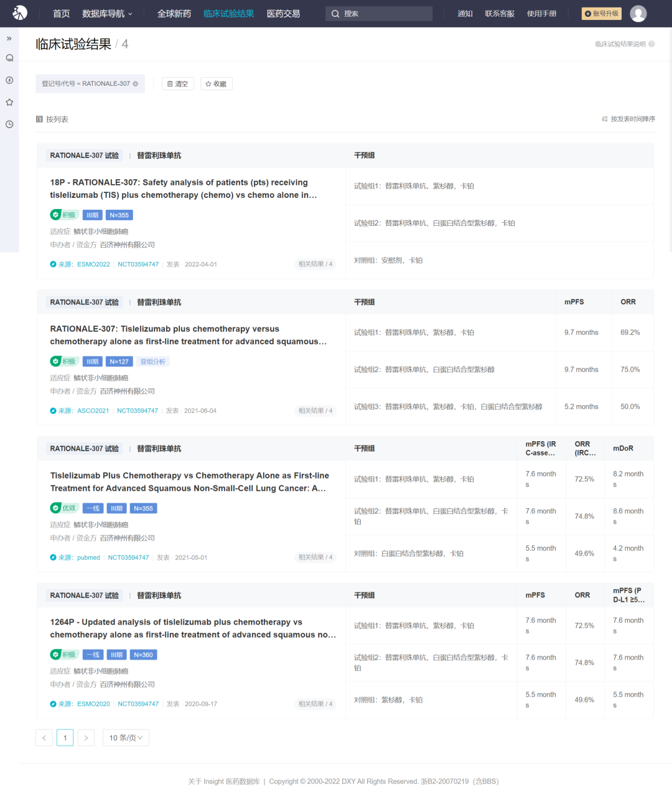
Task: Click 相关结果 / 4 on ESMO2022 card
Action: tap(315, 264)
